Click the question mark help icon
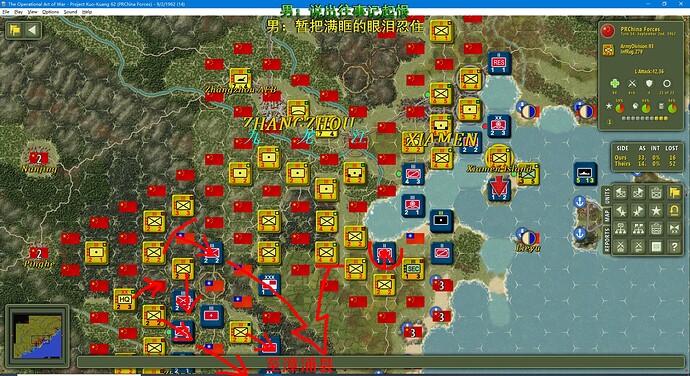690x376 pixels. coord(675,247)
